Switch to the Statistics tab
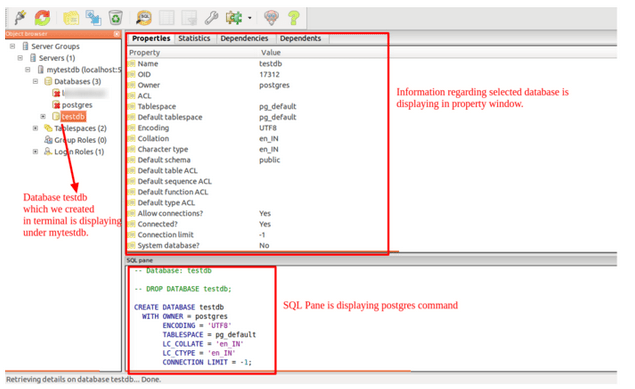635x389 pixels. [x=194, y=38]
